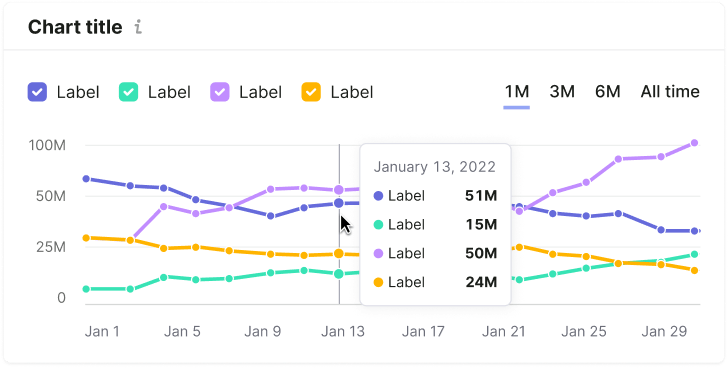
Task: Uncheck the blue Label checkbox
Action: pos(37,92)
